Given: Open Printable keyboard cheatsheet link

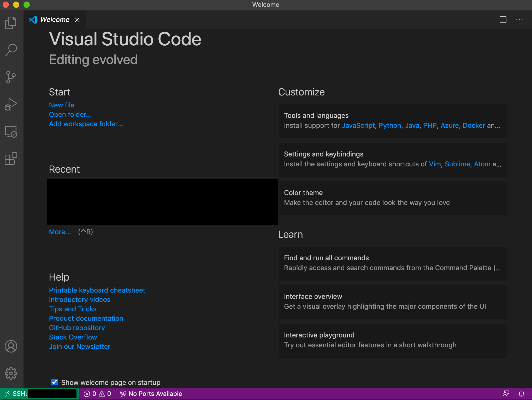Looking at the screenshot, I should (97, 290).
